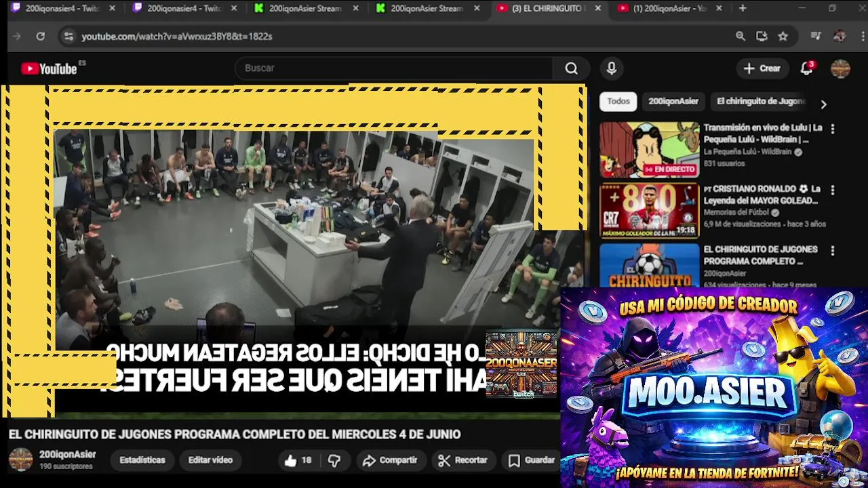
Task: Open channel avatar beside 200iqonAsier name
Action: click(20, 460)
